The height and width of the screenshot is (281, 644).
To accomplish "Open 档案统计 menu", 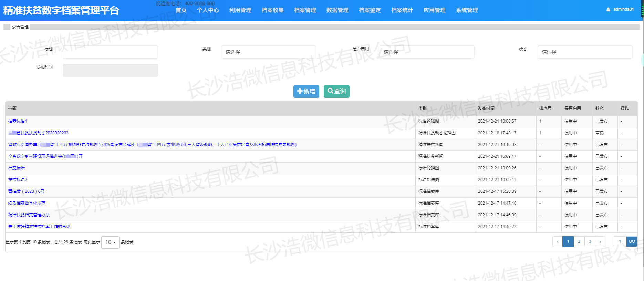I will tap(402, 10).
